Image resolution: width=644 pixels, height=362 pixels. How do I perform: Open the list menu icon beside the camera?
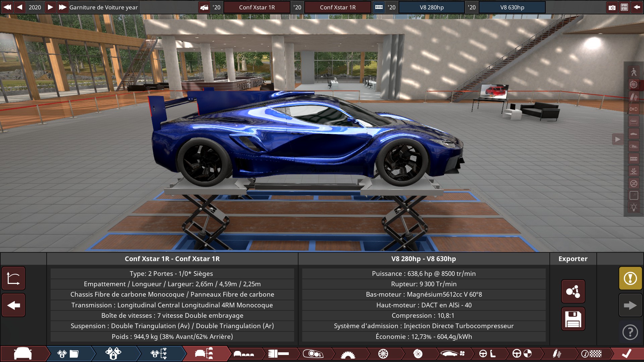pos(624,7)
